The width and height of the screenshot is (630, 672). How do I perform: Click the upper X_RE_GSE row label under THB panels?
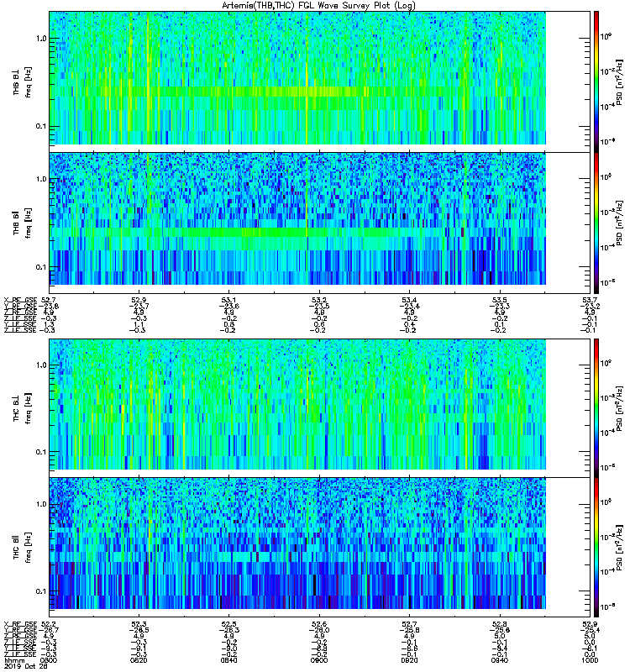(20, 300)
